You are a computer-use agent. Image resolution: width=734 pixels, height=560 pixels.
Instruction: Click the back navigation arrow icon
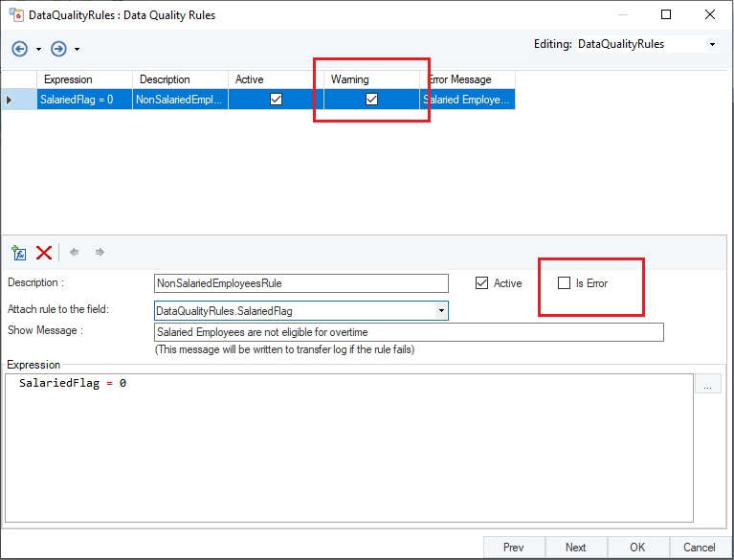point(19,48)
